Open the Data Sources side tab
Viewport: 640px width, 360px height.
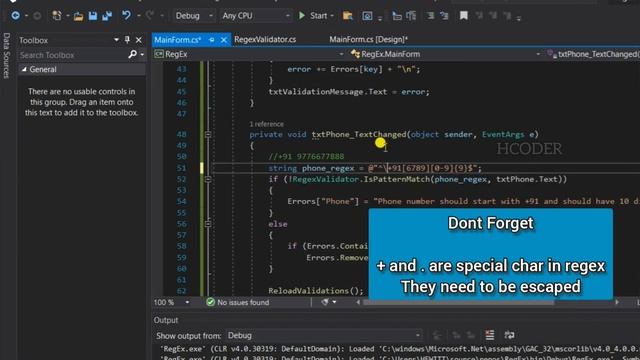coord(6,56)
